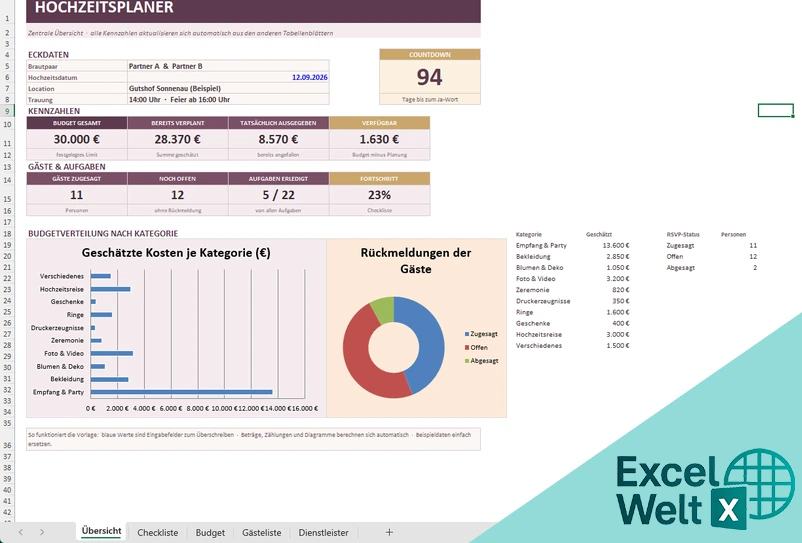802x543 pixels.
Task: Select the guests confirmed value 11
Action: click(77, 195)
